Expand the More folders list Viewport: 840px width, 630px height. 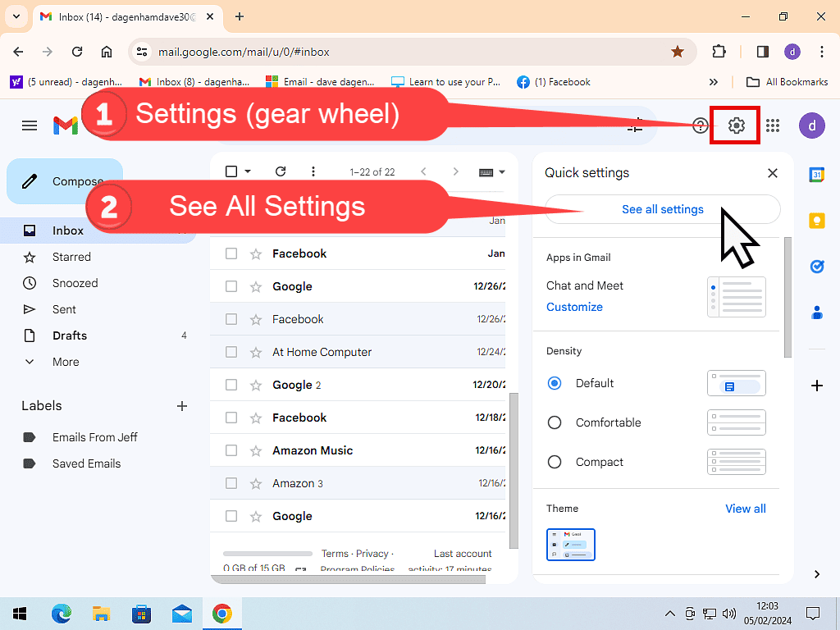(x=66, y=362)
